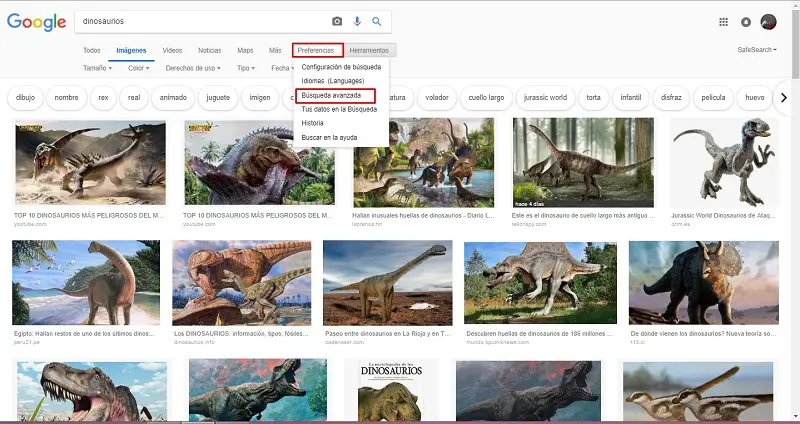Click the Herramientas button
The image size is (800, 424).
(x=370, y=50)
